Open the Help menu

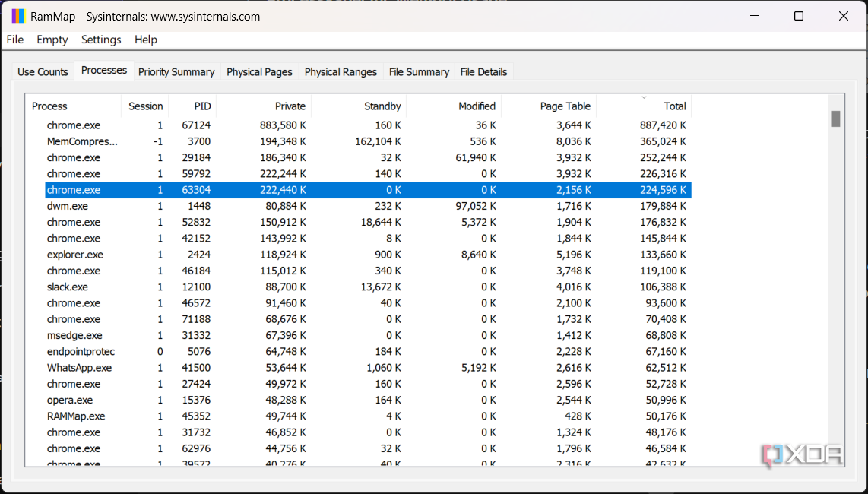[146, 40]
